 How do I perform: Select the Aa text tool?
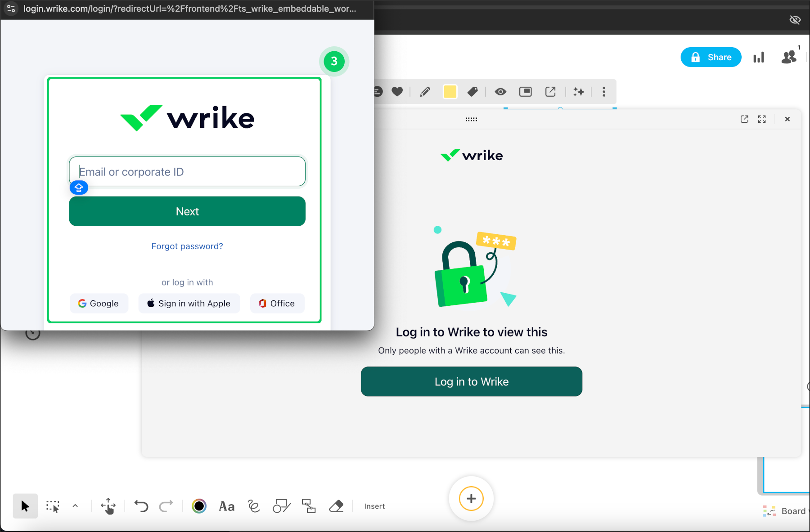pos(226,506)
